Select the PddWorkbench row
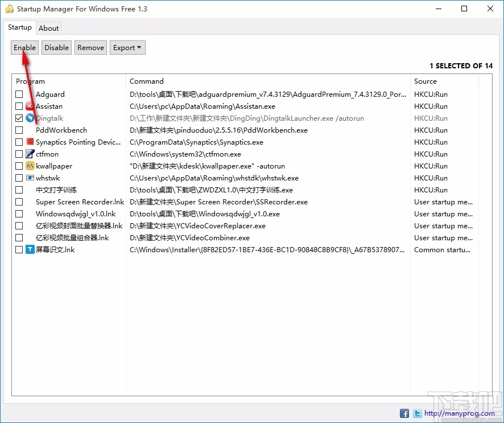Viewport: 504px width, 423px height. pyautogui.click(x=61, y=130)
